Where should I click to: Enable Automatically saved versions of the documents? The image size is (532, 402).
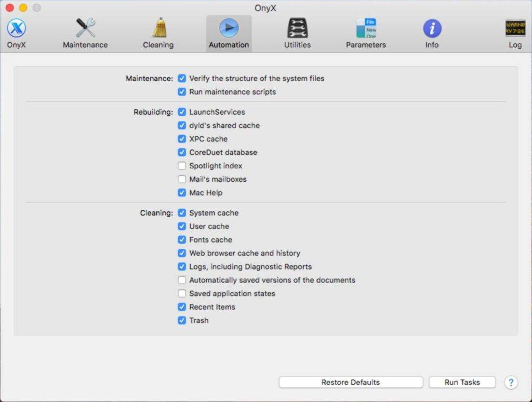tap(182, 280)
